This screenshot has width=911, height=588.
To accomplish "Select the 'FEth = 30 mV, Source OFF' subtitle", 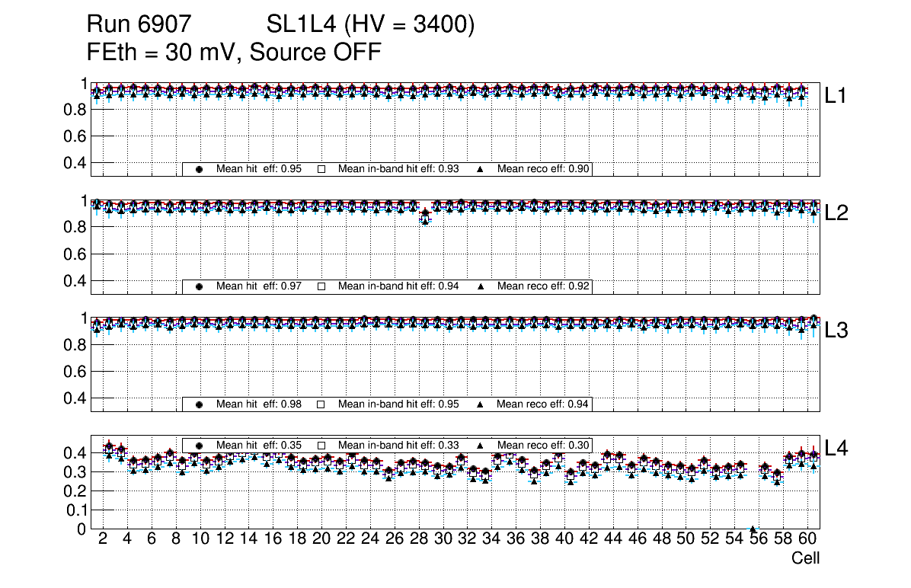I will click(234, 53).
